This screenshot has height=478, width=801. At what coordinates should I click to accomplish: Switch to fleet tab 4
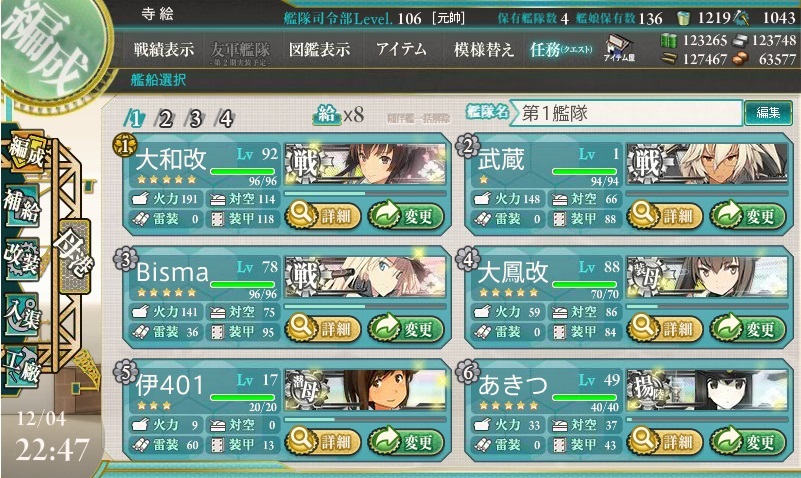click(225, 119)
